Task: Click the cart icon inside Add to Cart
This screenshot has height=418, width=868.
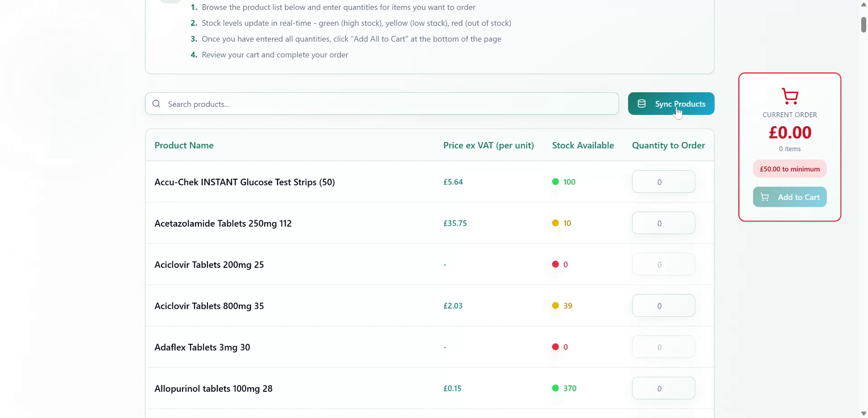Action: [764, 197]
